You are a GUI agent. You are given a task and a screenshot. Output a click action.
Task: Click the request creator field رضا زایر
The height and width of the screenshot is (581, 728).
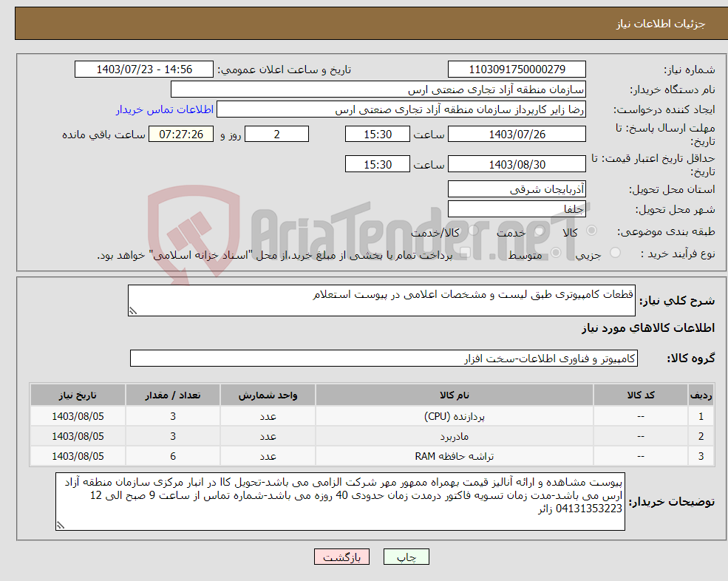pyautogui.click(x=401, y=109)
